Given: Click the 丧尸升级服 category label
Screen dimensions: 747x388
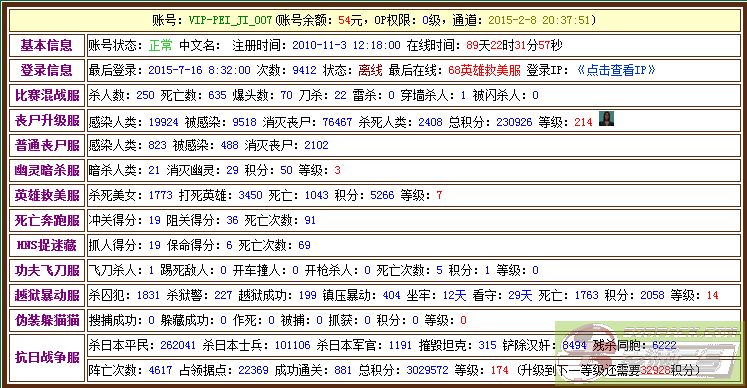Looking at the screenshot, I should coord(47,120).
